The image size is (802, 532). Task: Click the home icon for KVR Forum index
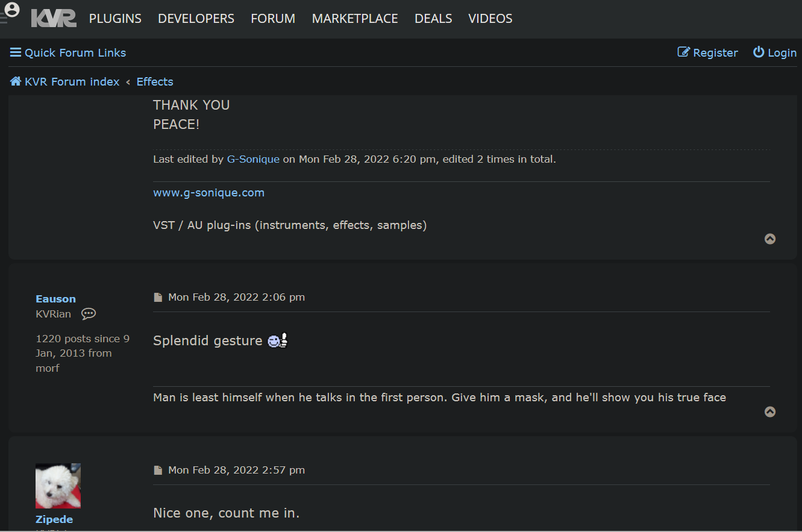(16, 81)
